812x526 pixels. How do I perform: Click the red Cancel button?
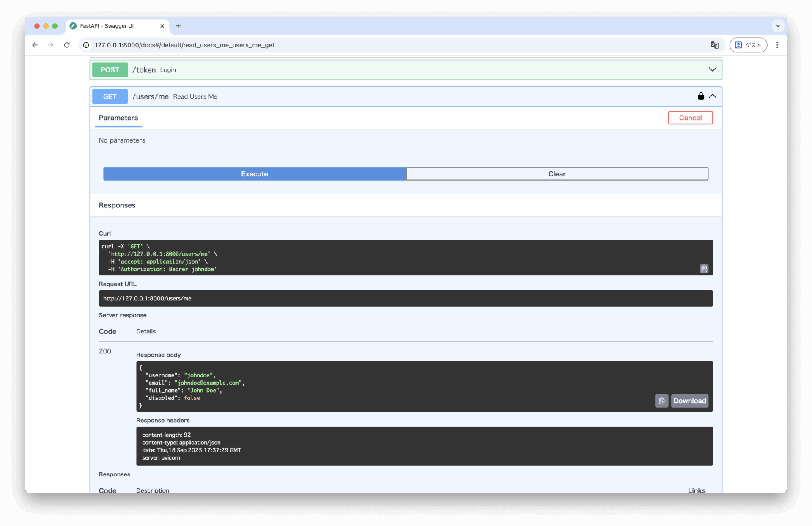[690, 118]
